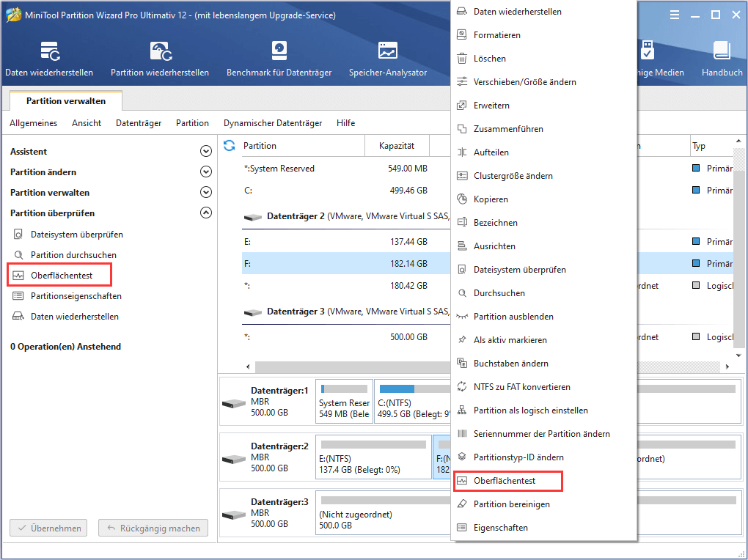Select the Datenträger 2 header row
748x560 pixels.
346,216
